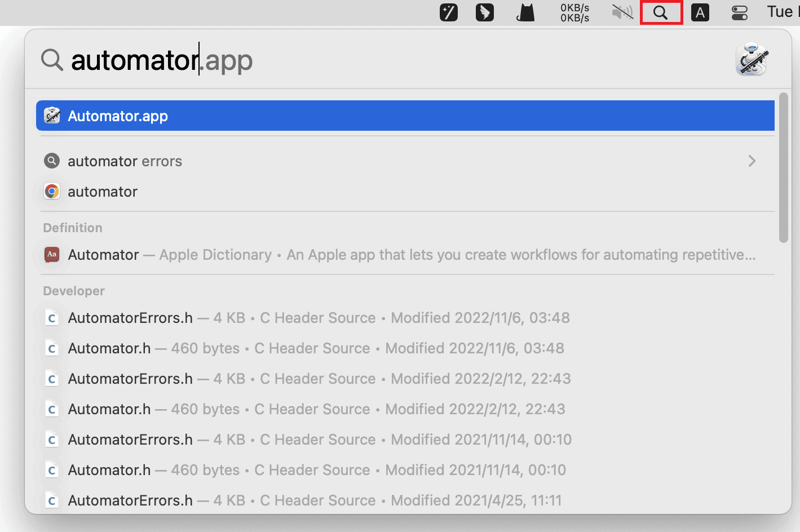Click the C file icon of AutomatorErrors.h 2022/2/12
Viewport: 800px width, 532px height.
coord(52,379)
